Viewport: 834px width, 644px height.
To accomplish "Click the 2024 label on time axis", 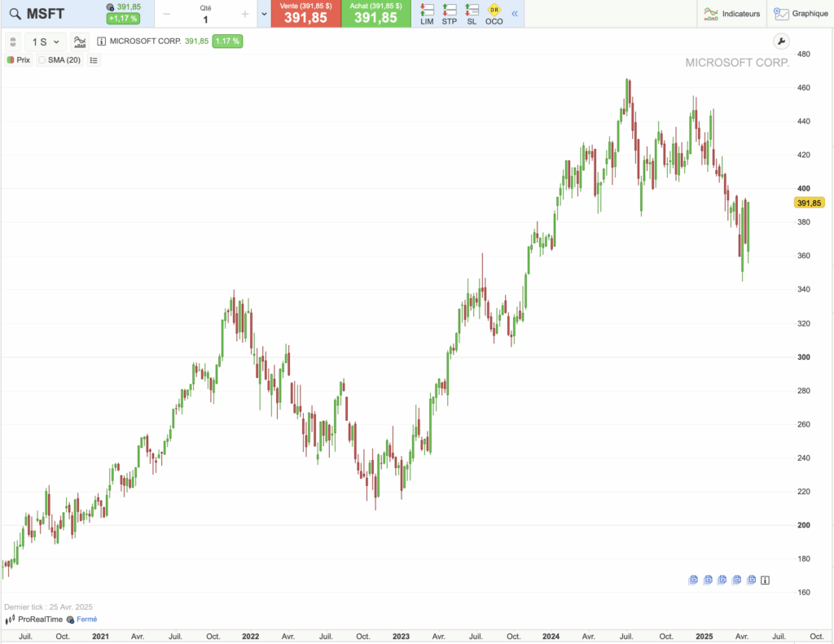I will tap(551, 637).
